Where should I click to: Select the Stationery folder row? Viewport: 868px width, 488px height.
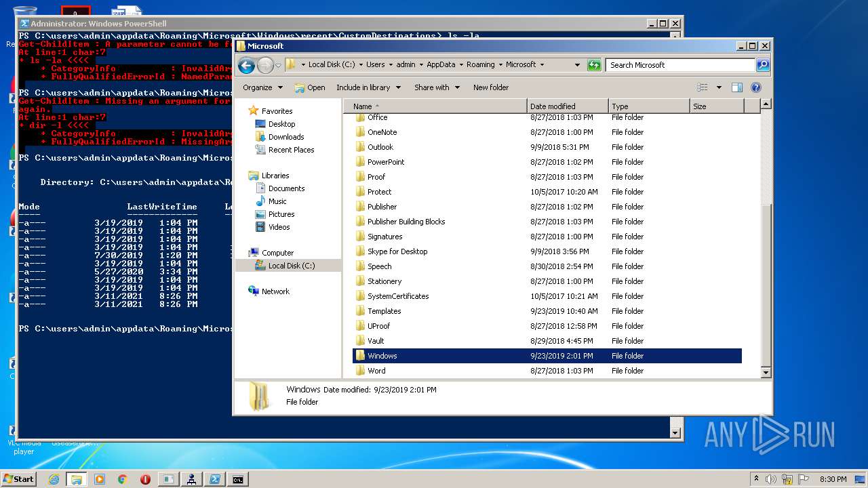pyautogui.click(x=547, y=281)
